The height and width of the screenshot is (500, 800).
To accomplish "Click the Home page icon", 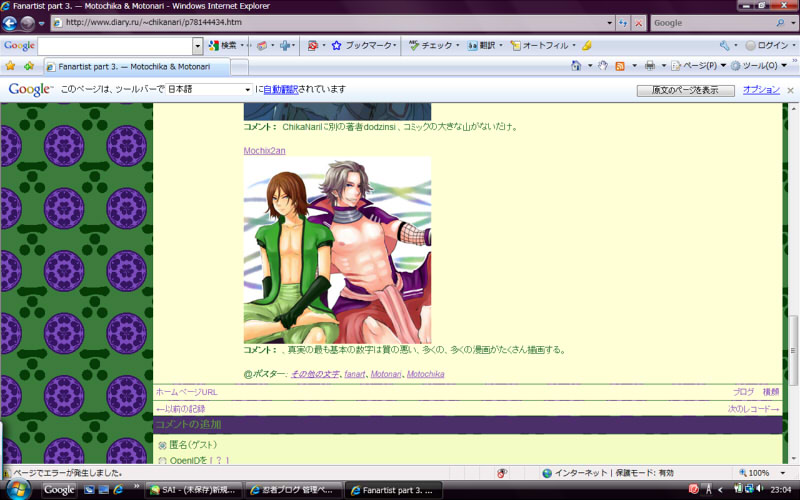I will pos(577,66).
